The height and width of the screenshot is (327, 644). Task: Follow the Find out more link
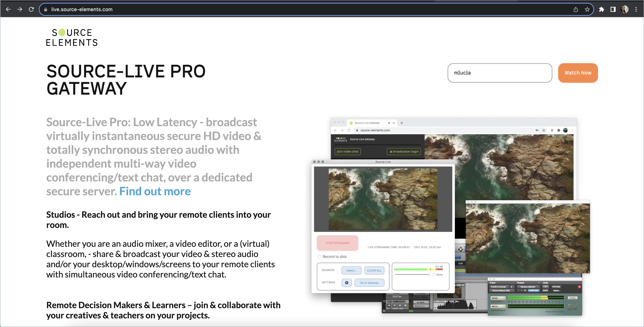coord(155,191)
